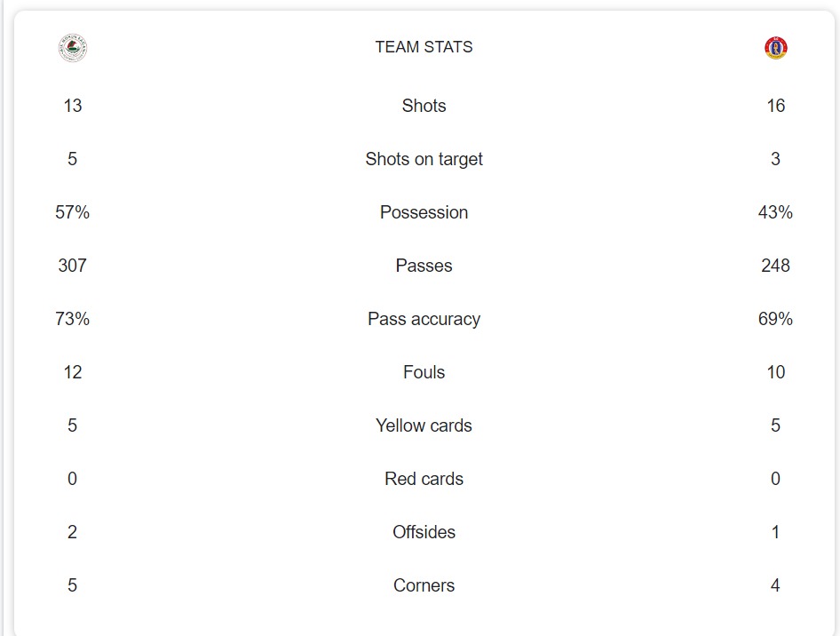This screenshot has height=636, width=840.
Task: Click the Possession stat label
Action: point(424,212)
